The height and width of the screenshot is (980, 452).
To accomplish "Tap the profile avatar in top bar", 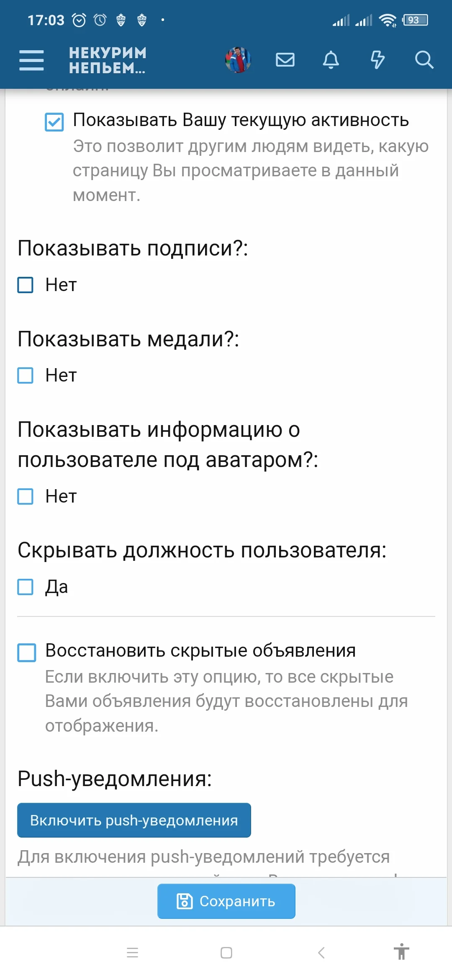I will pos(236,60).
